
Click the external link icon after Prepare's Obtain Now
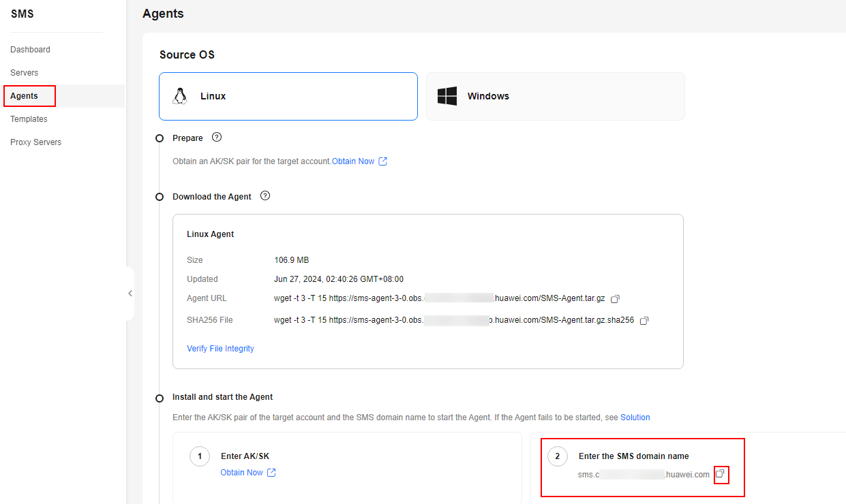tap(382, 161)
